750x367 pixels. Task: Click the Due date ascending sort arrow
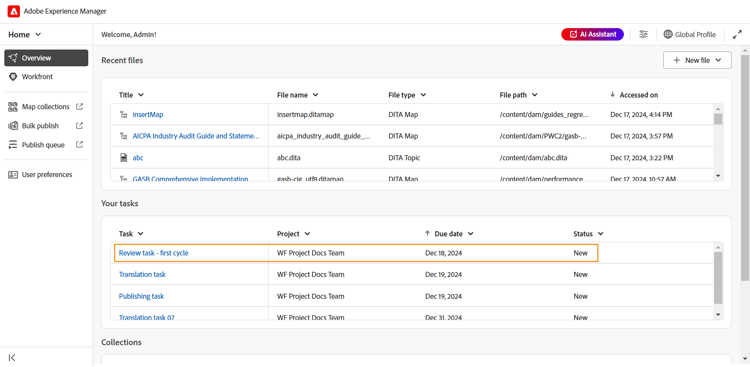pyautogui.click(x=427, y=234)
